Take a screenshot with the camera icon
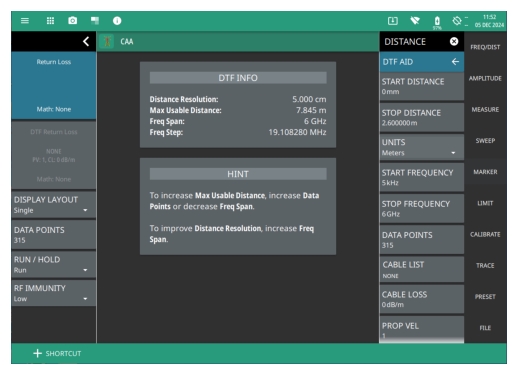 pyautogui.click(x=73, y=21)
